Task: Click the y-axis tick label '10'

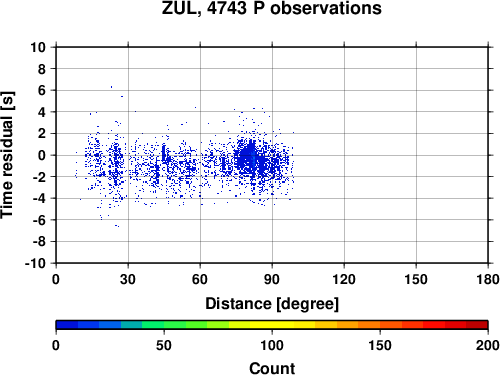Action: (38, 47)
